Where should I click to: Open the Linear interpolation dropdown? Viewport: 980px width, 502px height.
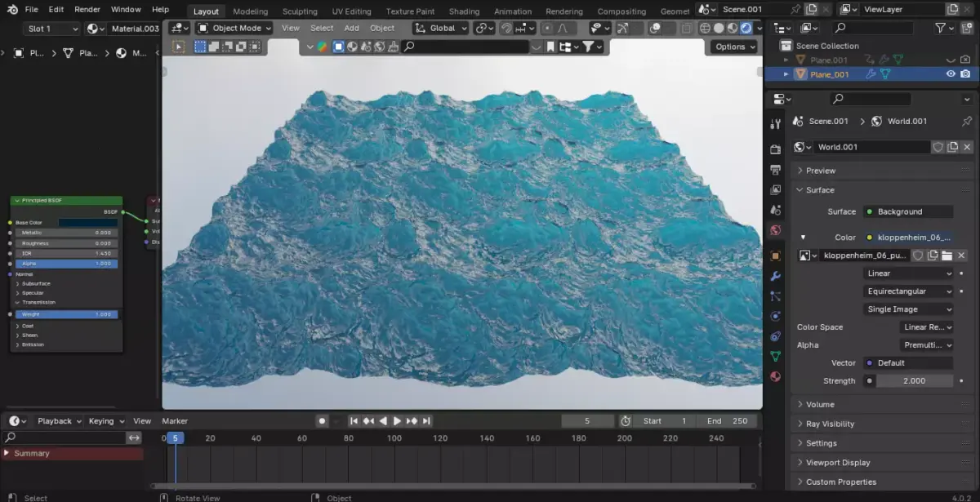pyautogui.click(x=908, y=273)
